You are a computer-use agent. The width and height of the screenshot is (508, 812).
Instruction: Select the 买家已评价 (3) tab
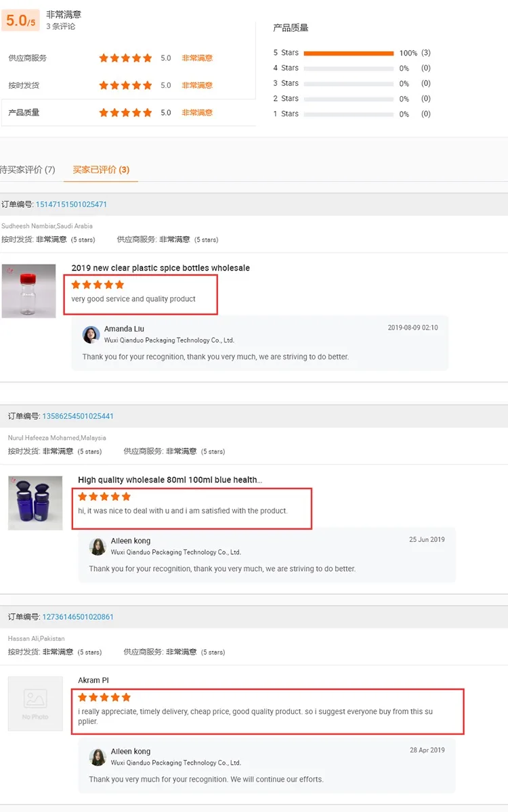tap(101, 170)
